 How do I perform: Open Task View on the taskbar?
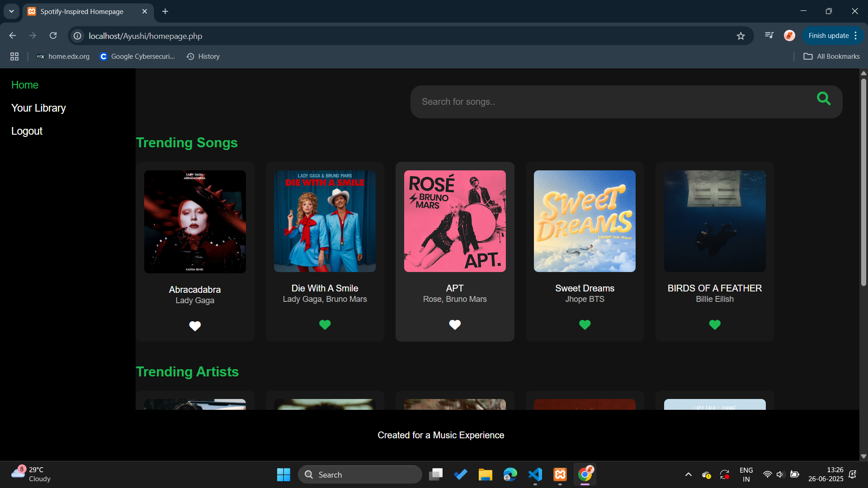pyautogui.click(x=436, y=474)
